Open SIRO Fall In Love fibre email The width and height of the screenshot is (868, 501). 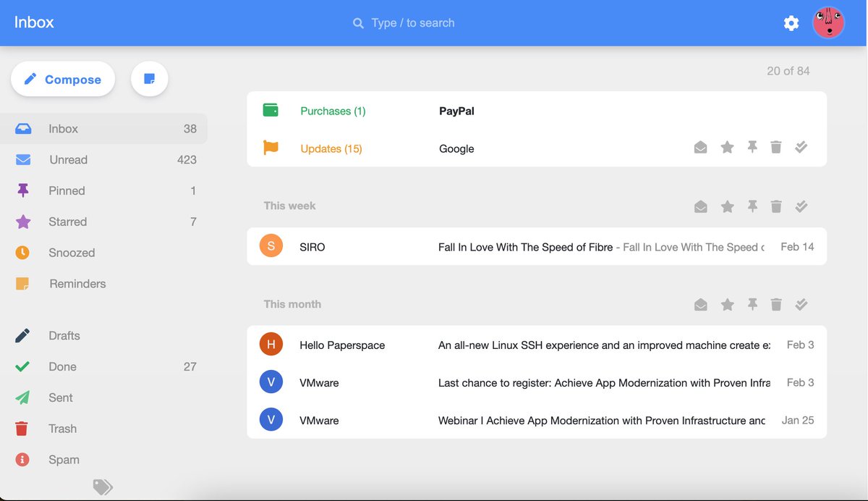tap(537, 247)
